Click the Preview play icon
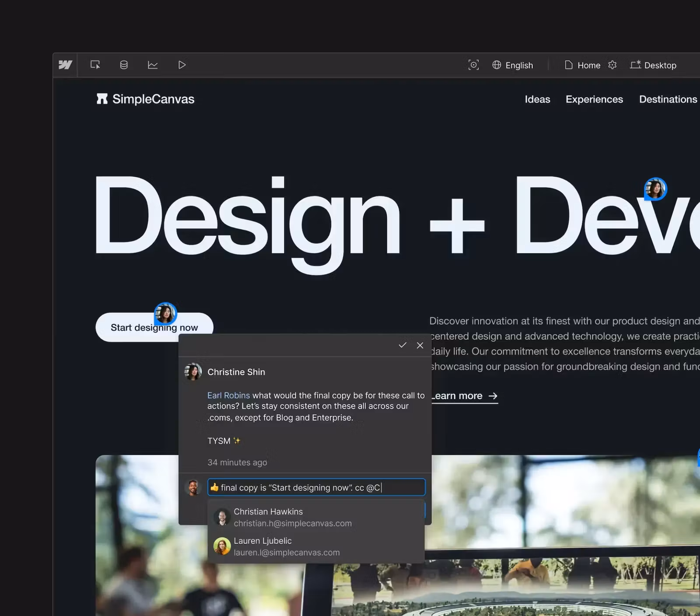The image size is (700, 616). [x=182, y=65]
